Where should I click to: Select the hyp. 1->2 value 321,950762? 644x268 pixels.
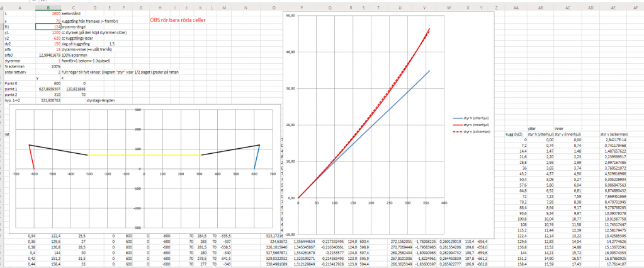click(x=48, y=100)
